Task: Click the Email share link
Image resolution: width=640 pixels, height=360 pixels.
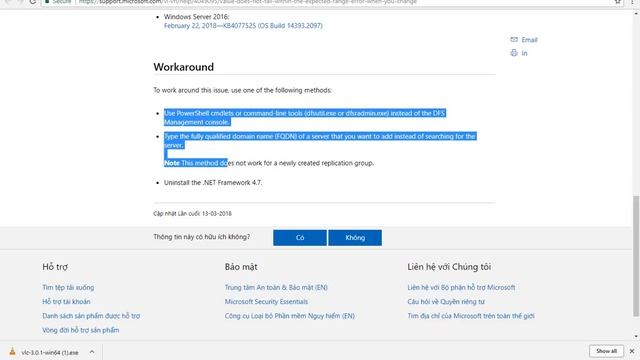Action: pyautogui.click(x=529, y=40)
